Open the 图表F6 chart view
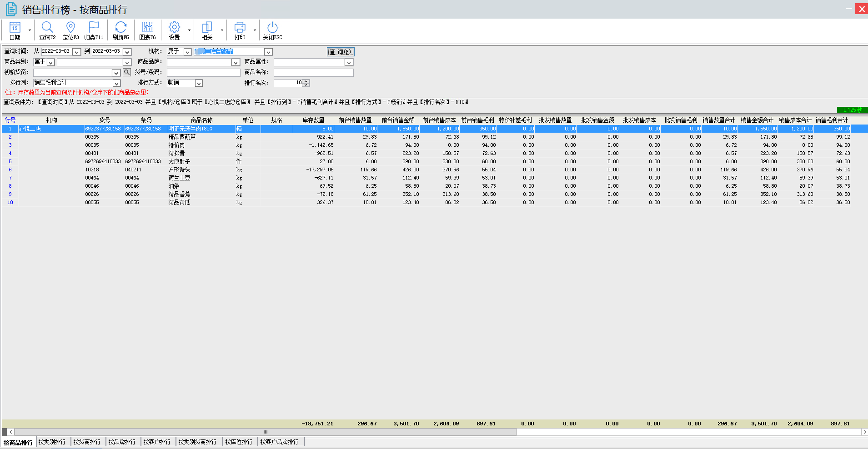Image resolution: width=868 pixels, height=449 pixels. coord(147,30)
